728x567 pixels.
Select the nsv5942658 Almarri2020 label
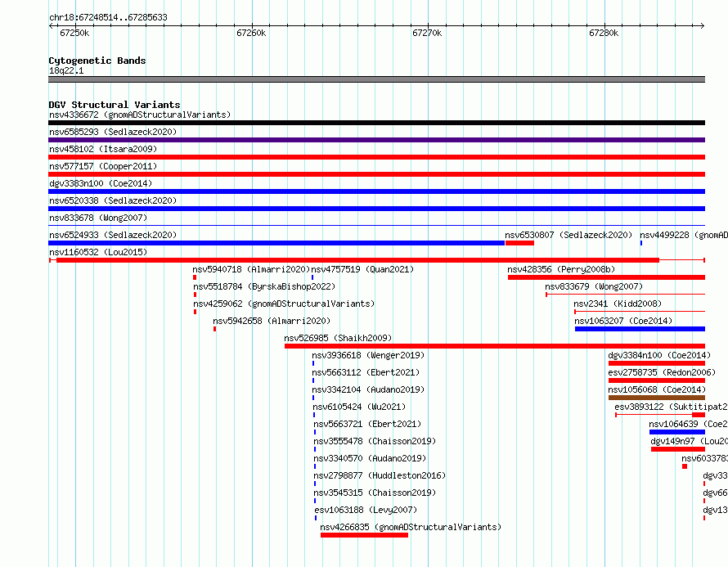tap(272, 321)
